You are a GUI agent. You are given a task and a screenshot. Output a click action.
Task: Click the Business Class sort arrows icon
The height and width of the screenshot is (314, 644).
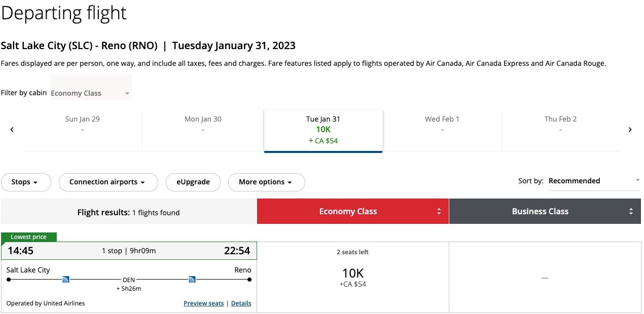[x=631, y=211]
